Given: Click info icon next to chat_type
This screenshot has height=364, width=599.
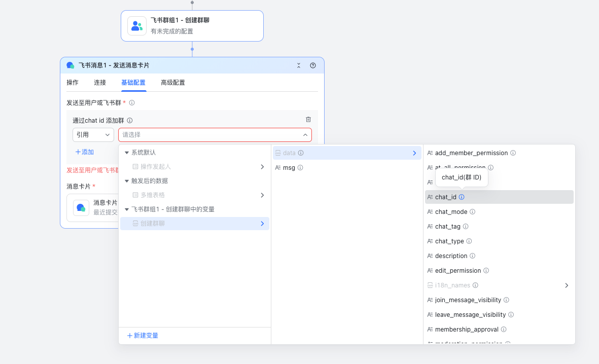Looking at the screenshot, I should pyautogui.click(x=469, y=241).
